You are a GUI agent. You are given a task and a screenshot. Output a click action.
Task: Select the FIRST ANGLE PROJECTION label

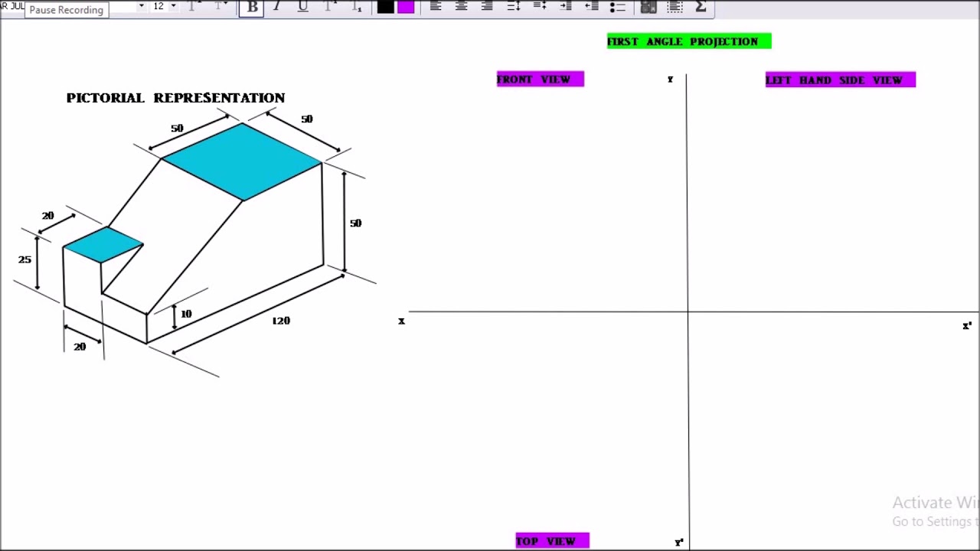coord(688,41)
